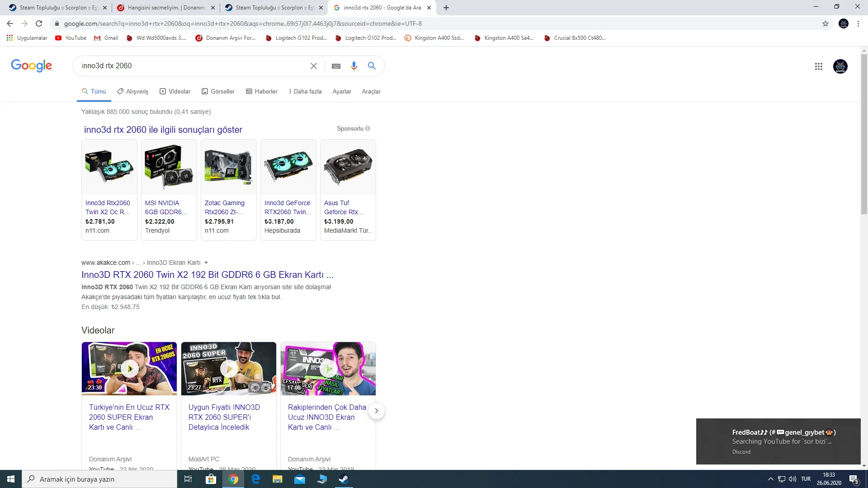Image resolution: width=868 pixels, height=488 pixels.
Task: Switch to the Görseller tab
Action: (x=218, y=91)
